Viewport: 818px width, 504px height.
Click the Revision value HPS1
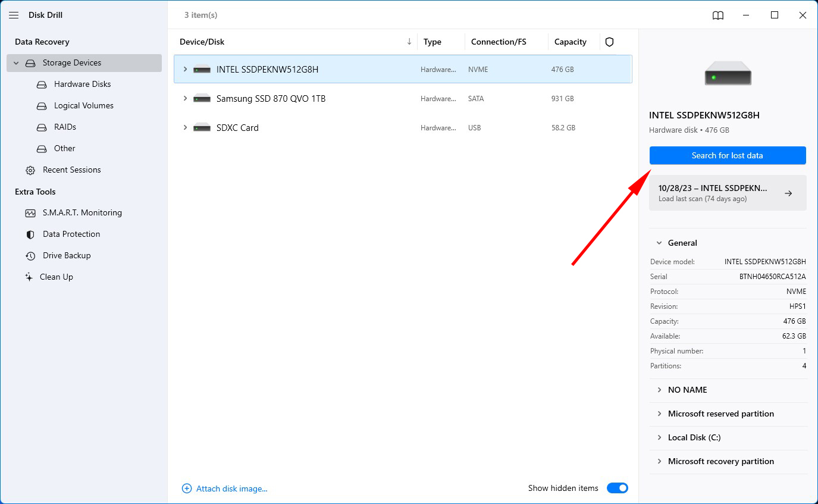(x=798, y=306)
